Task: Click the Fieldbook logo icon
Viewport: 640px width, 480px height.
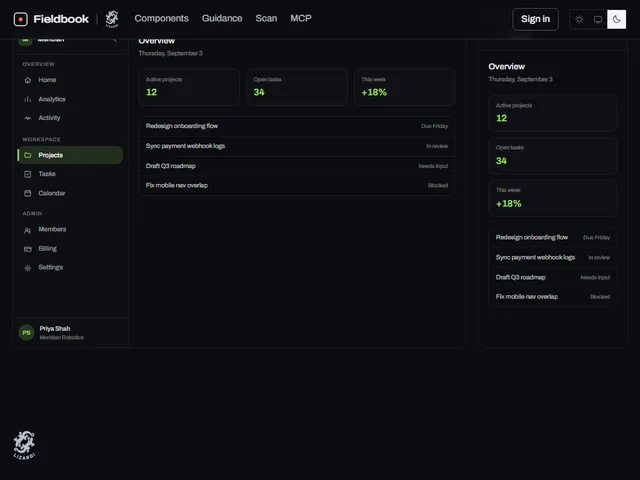Action: pos(20,19)
